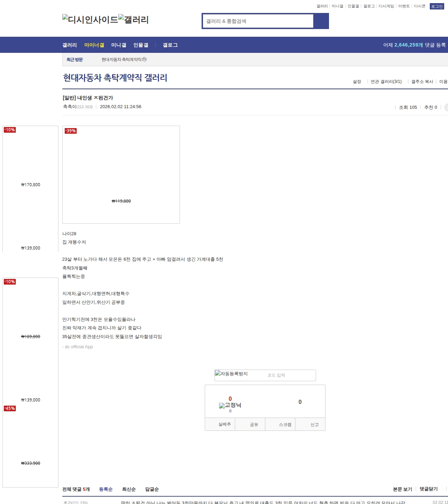This screenshot has height=504, width=448.
Task: Click the blue search button beside search box
Action: (x=321, y=21)
